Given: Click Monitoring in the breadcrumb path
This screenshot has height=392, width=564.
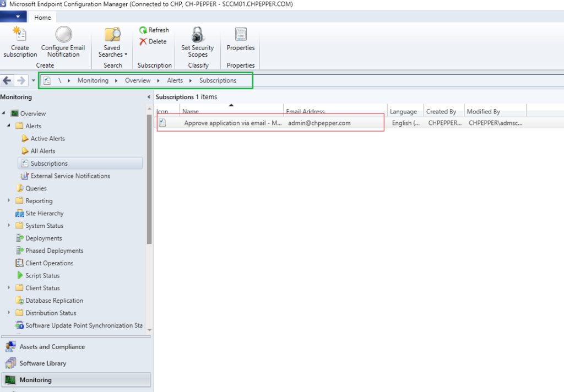Looking at the screenshot, I should pyautogui.click(x=93, y=80).
